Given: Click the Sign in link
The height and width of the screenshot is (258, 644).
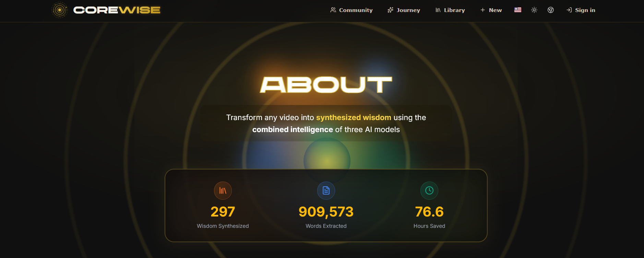Looking at the screenshot, I should [581, 10].
